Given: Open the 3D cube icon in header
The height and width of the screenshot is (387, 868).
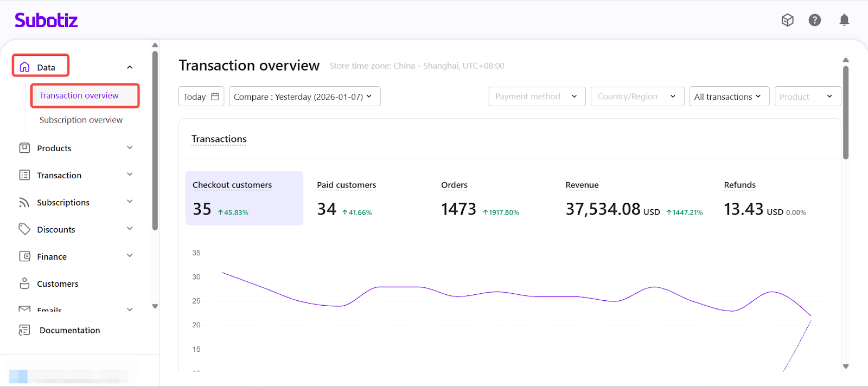Looking at the screenshot, I should pyautogui.click(x=787, y=20).
